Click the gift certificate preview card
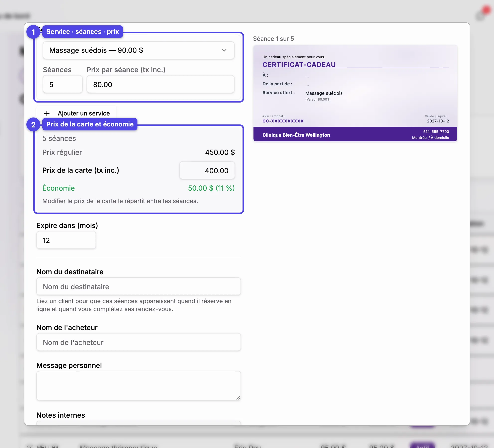Screen dimensions: 494x448 pos(355,93)
